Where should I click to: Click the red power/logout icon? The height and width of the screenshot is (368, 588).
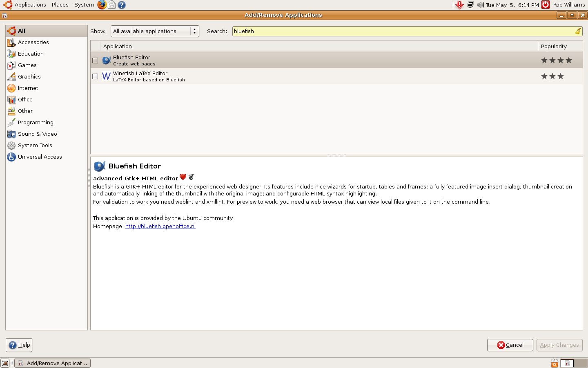[x=546, y=5]
